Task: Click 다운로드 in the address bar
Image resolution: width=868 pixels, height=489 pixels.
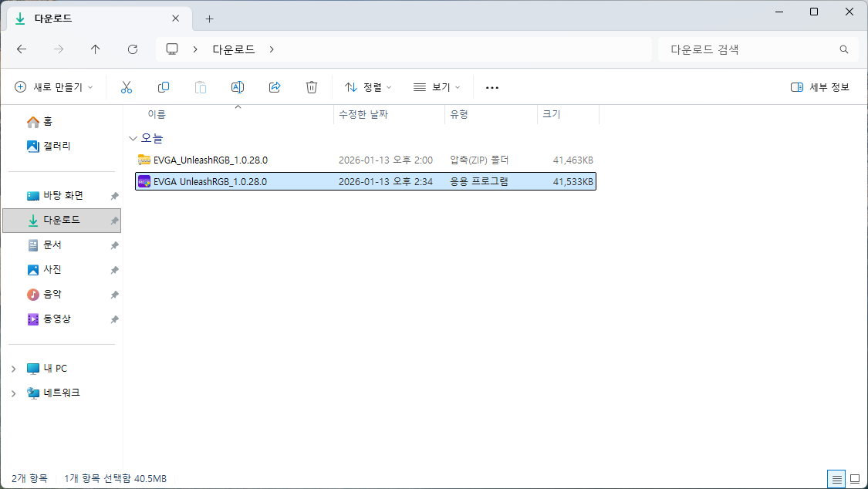Action: 234,49
